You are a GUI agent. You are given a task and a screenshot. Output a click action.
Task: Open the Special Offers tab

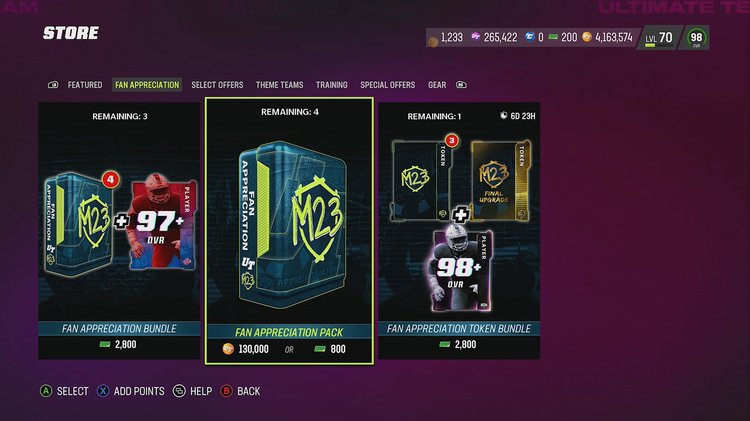pyautogui.click(x=387, y=85)
